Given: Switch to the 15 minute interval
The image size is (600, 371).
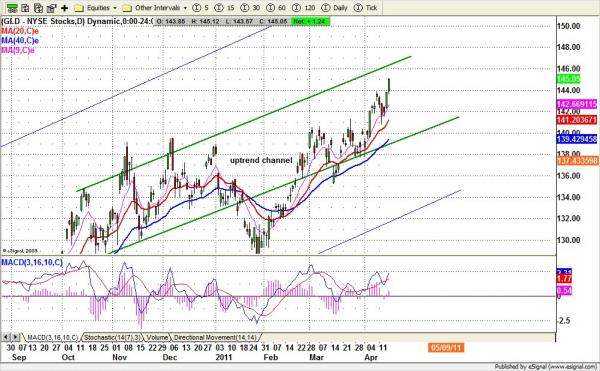Looking at the screenshot, I should pos(225,8).
